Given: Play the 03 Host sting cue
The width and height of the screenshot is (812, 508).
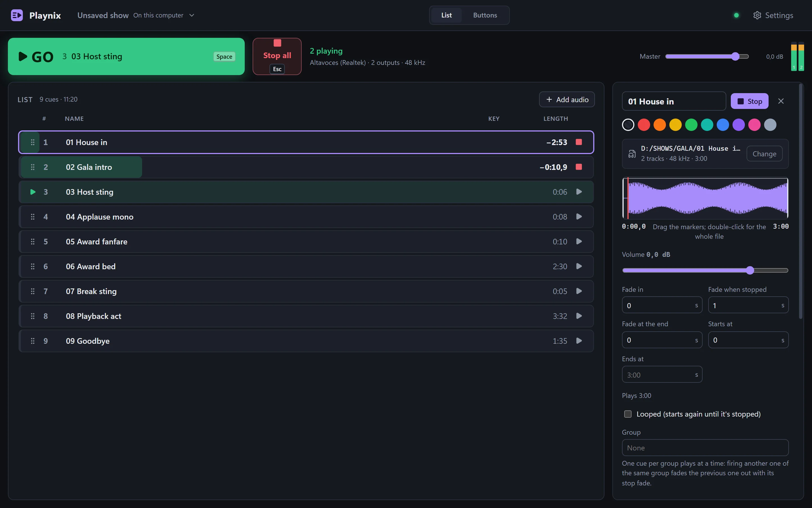Looking at the screenshot, I should tap(579, 192).
